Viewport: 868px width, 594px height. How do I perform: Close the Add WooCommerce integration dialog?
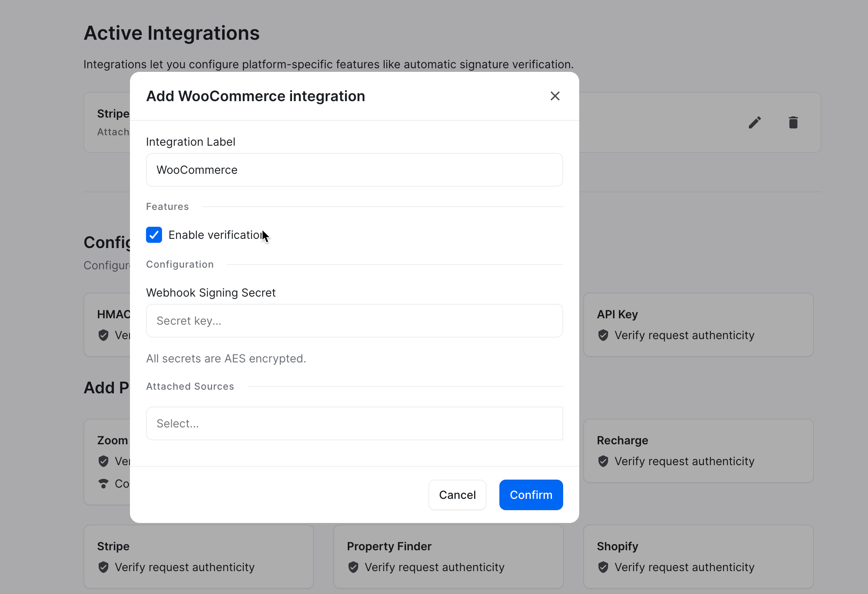(x=555, y=96)
